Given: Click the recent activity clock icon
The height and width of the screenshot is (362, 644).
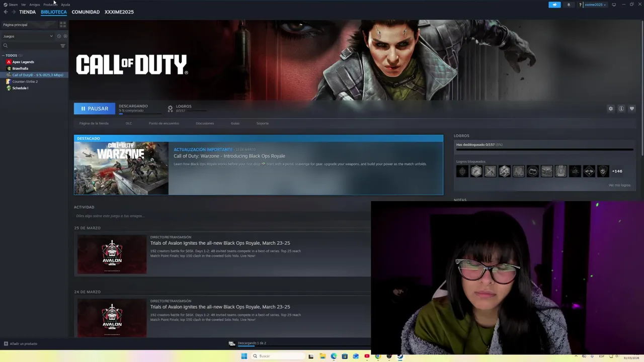Looking at the screenshot, I should (x=59, y=36).
